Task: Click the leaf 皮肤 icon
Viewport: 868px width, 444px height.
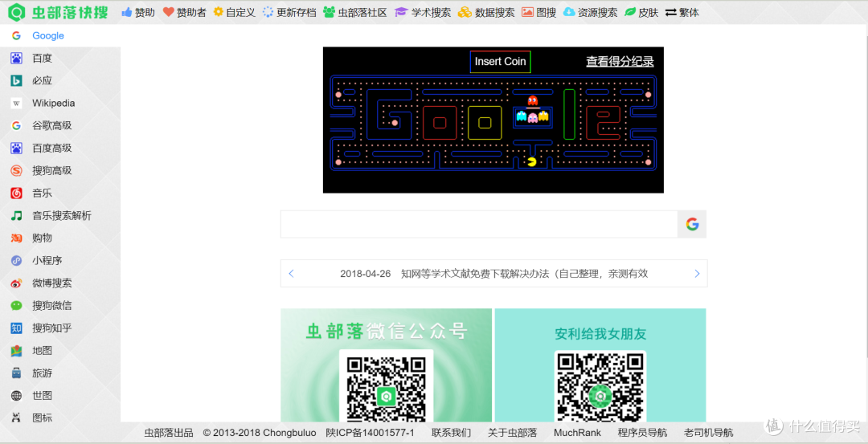Action: pos(630,12)
